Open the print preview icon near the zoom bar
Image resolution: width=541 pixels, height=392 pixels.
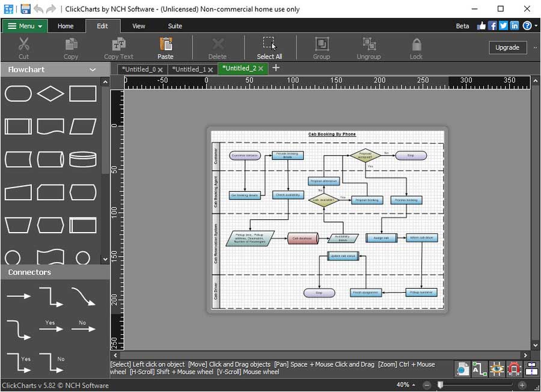coord(462,369)
